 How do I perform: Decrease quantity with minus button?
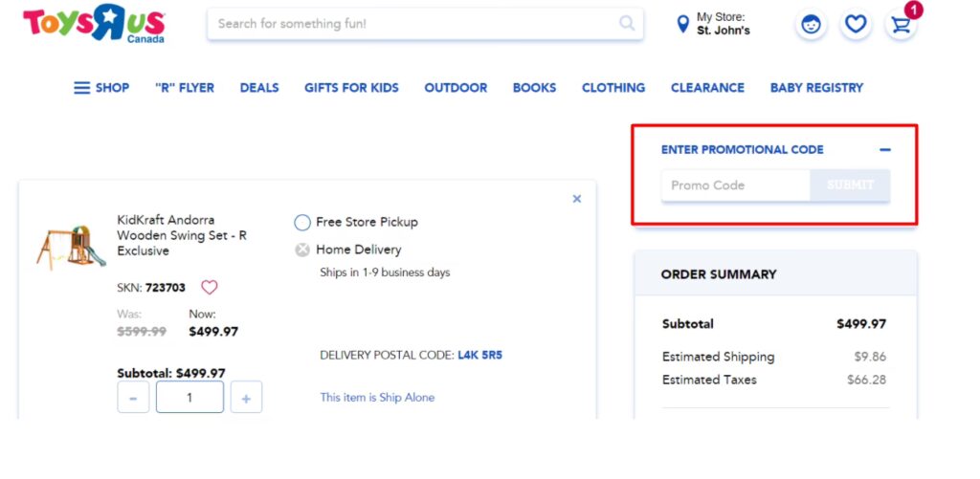[133, 398]
